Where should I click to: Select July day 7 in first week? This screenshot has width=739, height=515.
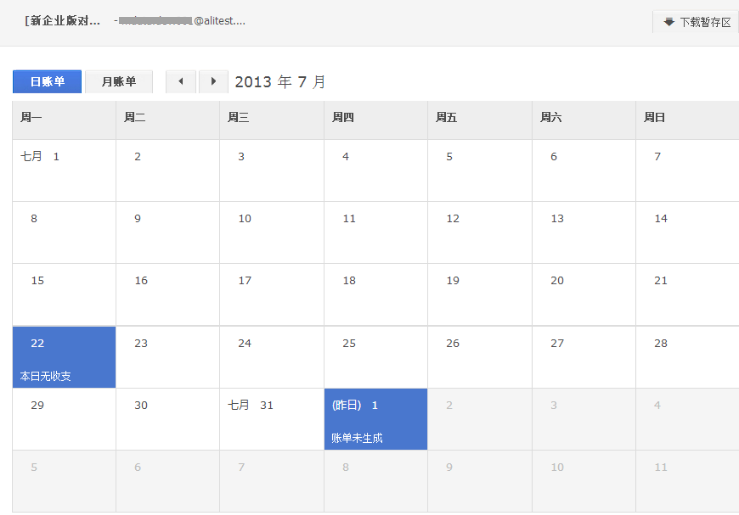(688, 171)
